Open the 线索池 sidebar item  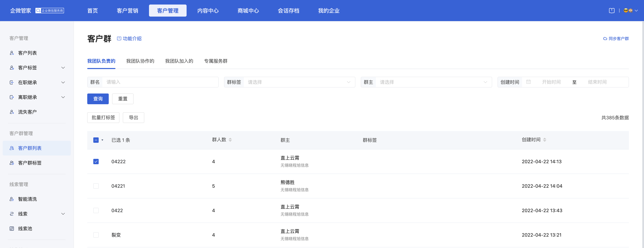[37, 229]
